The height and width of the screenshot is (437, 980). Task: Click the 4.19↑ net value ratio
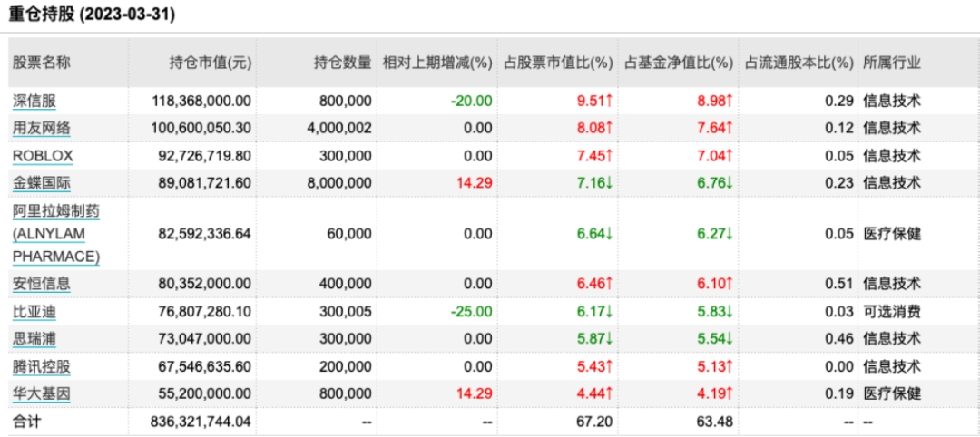(716, 393)
